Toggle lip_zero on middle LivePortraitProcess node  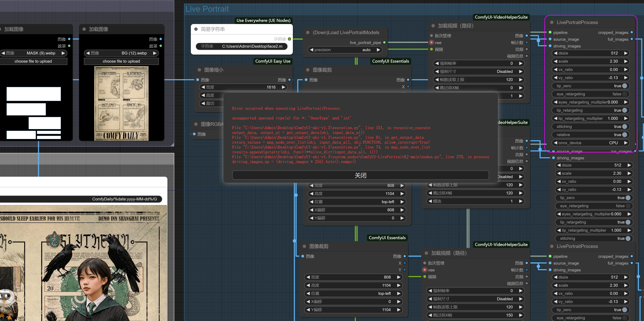point(594,198)
